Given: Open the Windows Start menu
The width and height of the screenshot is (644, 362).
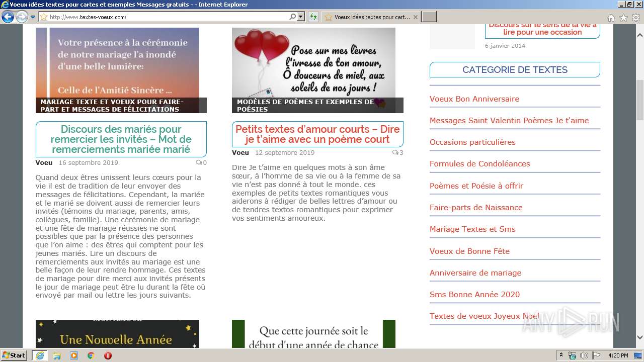Looking at the screenshot, I should [x=14, y=355].
